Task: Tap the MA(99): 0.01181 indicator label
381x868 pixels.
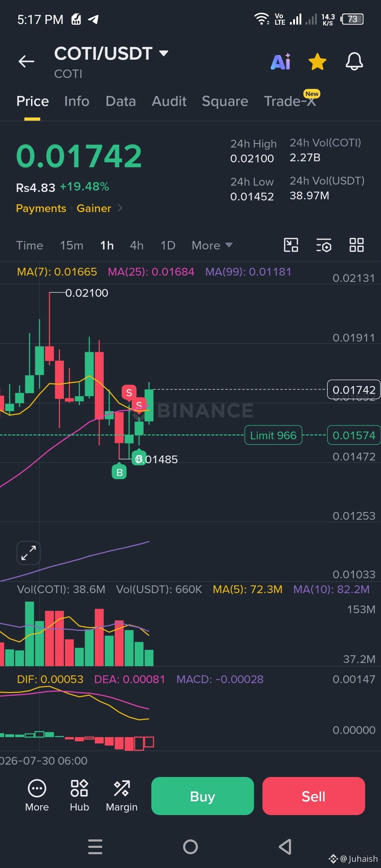Action: pyautogui.click(x=248, y=272)
